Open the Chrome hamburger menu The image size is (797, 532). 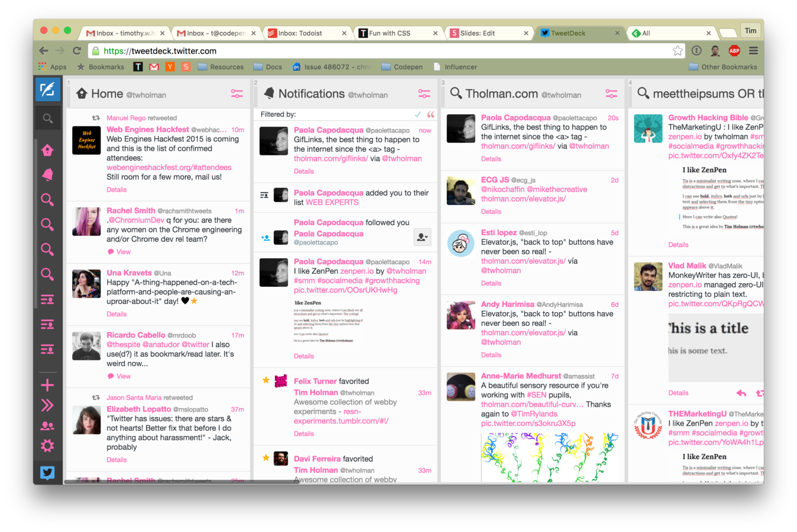pos(753,51)
